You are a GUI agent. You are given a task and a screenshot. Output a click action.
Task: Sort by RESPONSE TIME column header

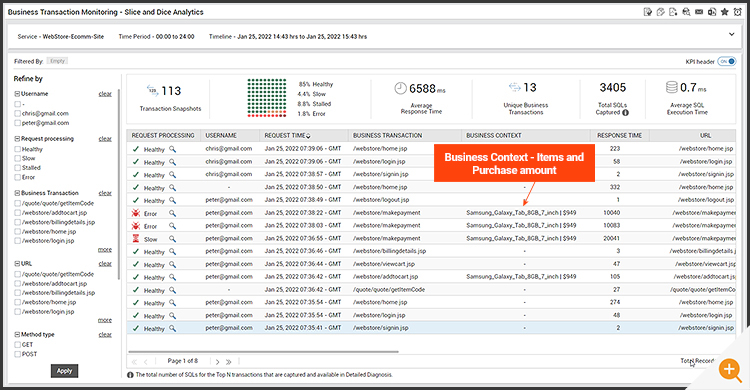619,135
